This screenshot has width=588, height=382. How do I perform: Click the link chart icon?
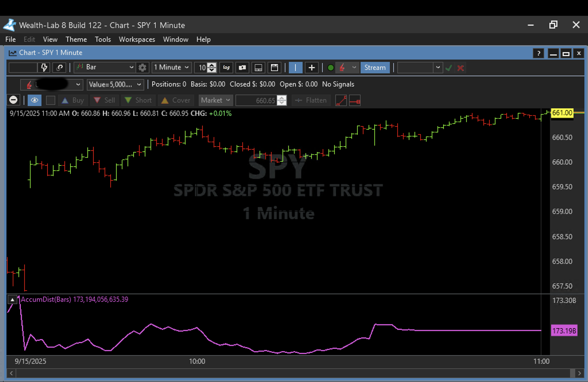[59, 68]
